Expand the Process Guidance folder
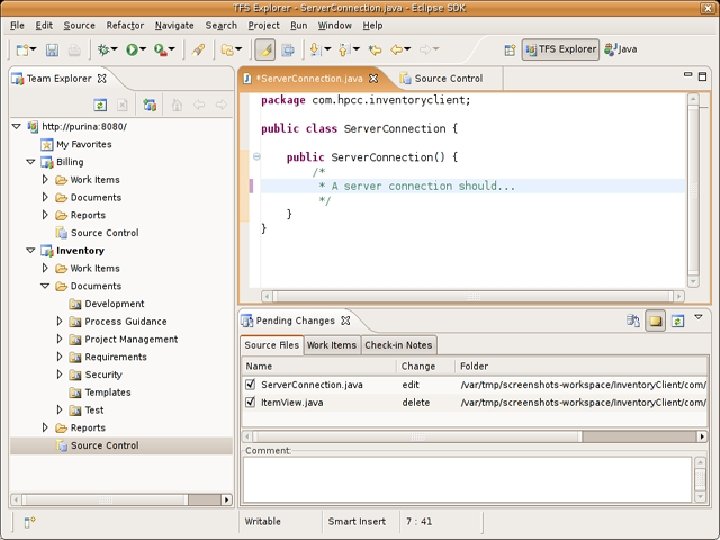This screenshot has height=540, width=720. (59, 321)
